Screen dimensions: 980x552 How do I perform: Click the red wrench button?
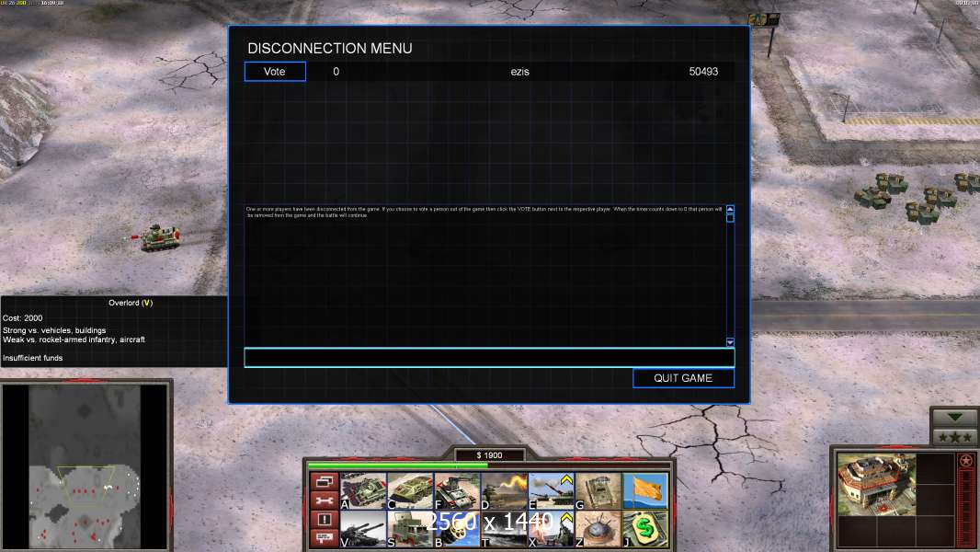pos(324,500)
